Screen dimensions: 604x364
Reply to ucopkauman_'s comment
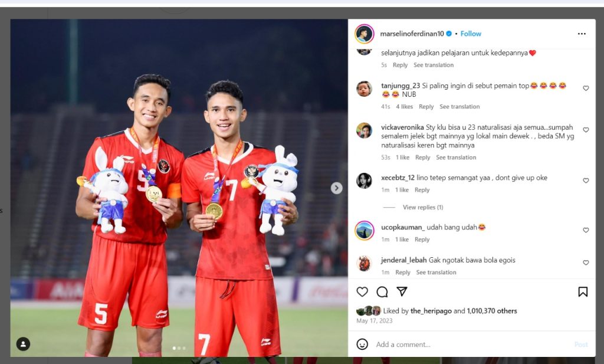[x=422, y=239]
